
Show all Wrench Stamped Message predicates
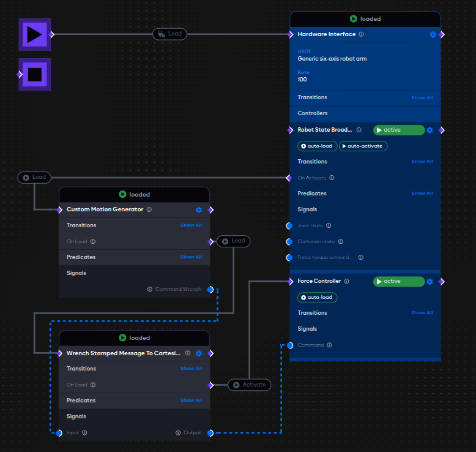point(191,401)
